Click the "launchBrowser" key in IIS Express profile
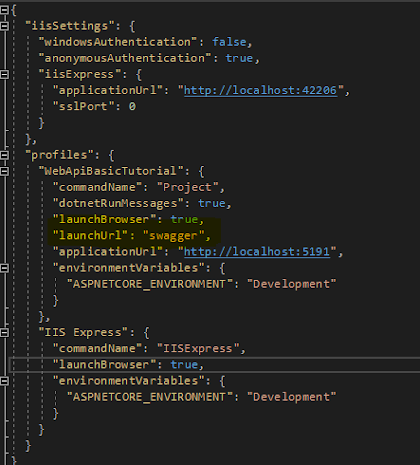The image size is (420, 465). pyautogui.click(x=104, y=365)
